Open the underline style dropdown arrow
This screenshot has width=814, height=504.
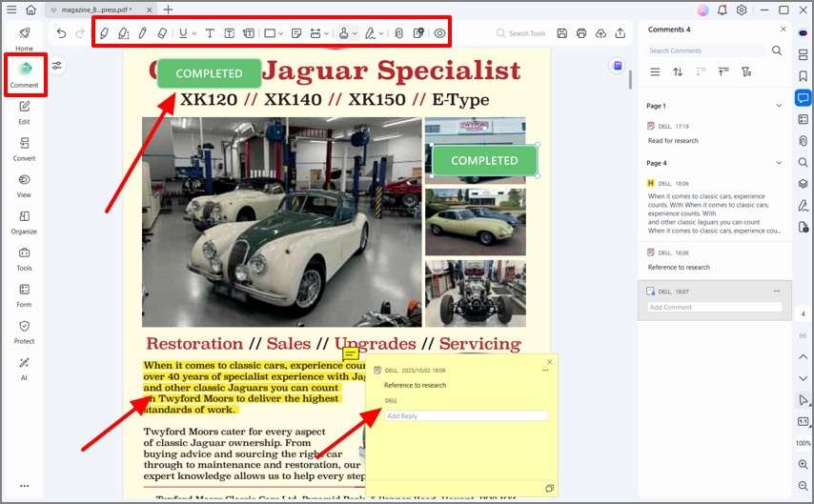click(194, 33)
